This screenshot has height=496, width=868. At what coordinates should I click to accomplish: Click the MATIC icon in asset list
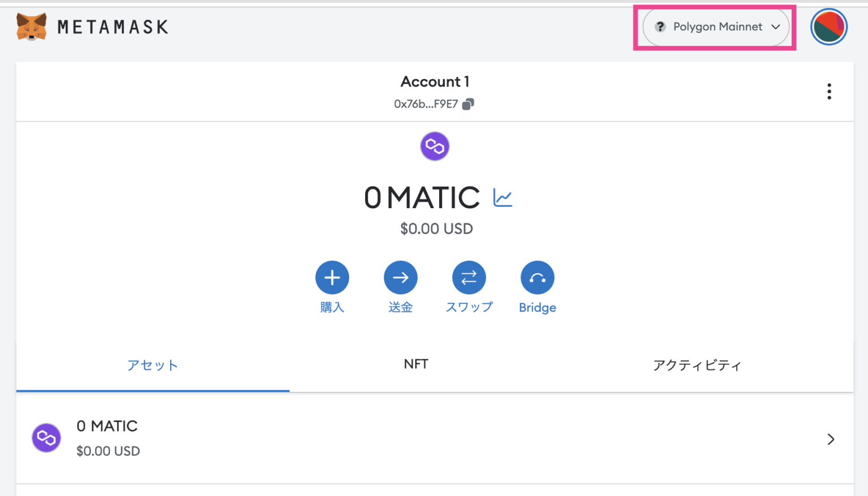(x=46, y=438)
